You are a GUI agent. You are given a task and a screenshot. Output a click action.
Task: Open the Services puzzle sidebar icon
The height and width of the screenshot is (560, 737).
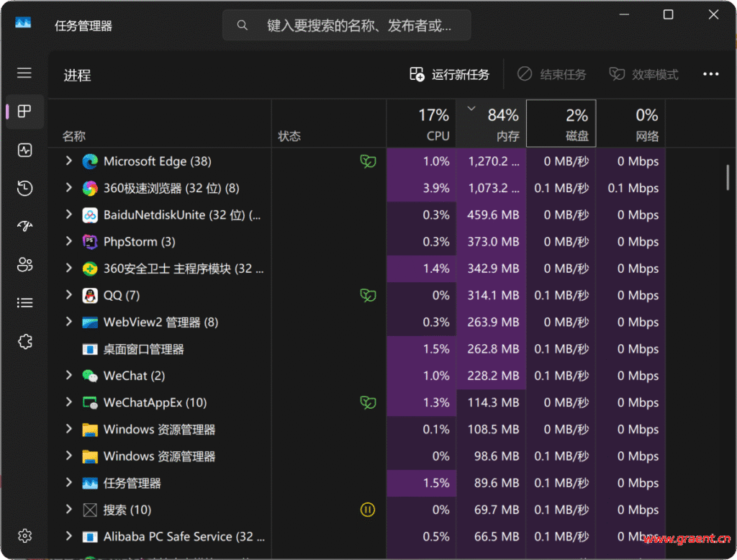tap(24, 341)
